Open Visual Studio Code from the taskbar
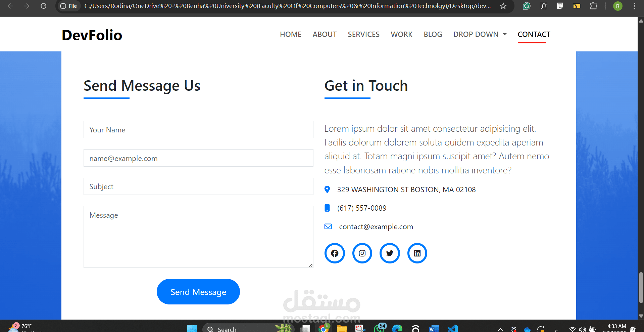 coord(452,329)
